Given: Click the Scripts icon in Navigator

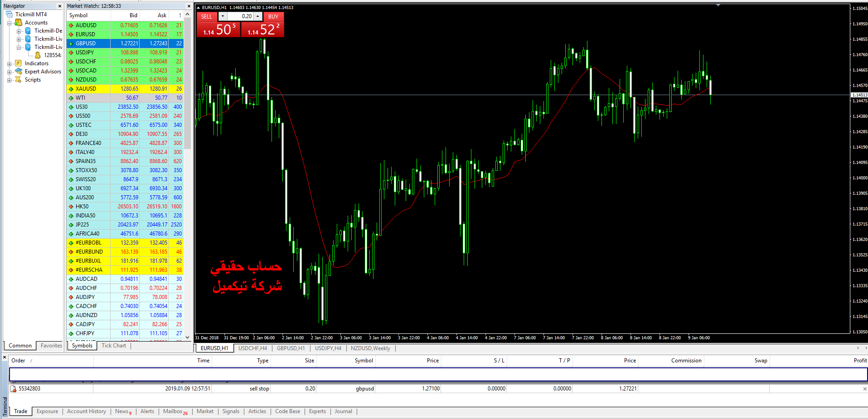Looking at the screenshot, I should (x=18, y=80).
